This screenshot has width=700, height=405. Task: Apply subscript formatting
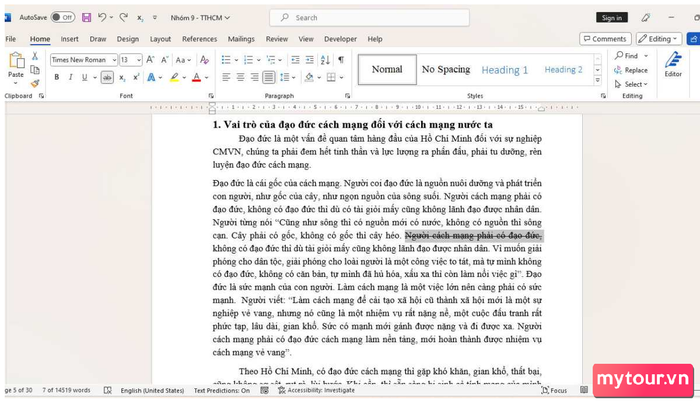click(122, 78)
